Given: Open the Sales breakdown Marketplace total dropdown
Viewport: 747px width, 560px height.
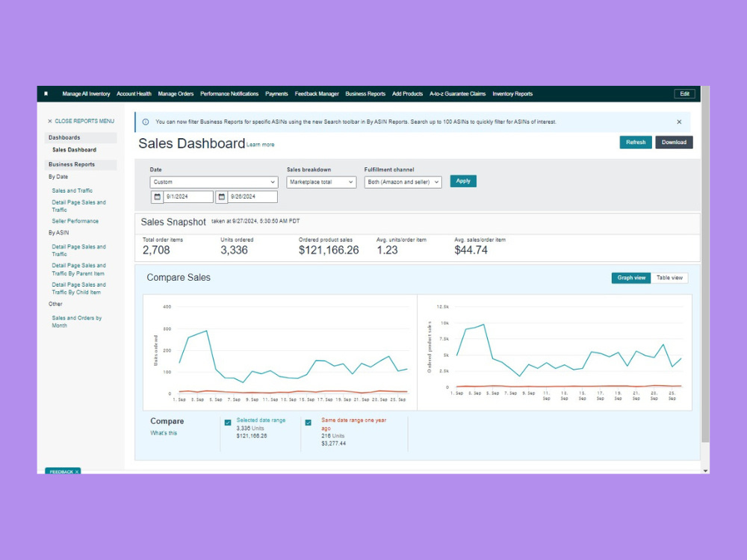Looking at the screenshot, I should tap(321, 182).
